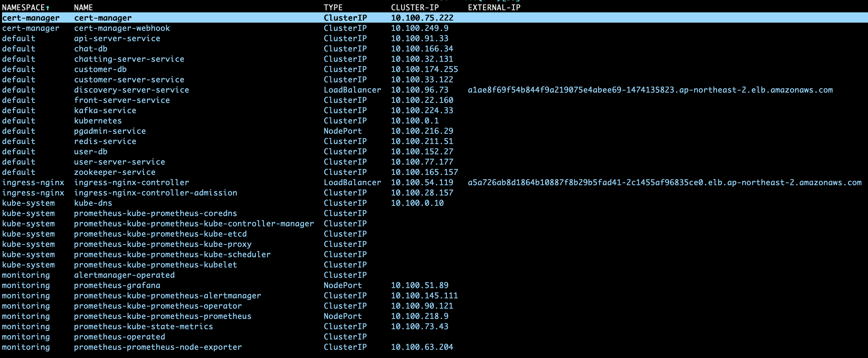Screen dimensions: 868x358
Task: Click the EXTERNAL-IP column header
Action: [494, 8]
